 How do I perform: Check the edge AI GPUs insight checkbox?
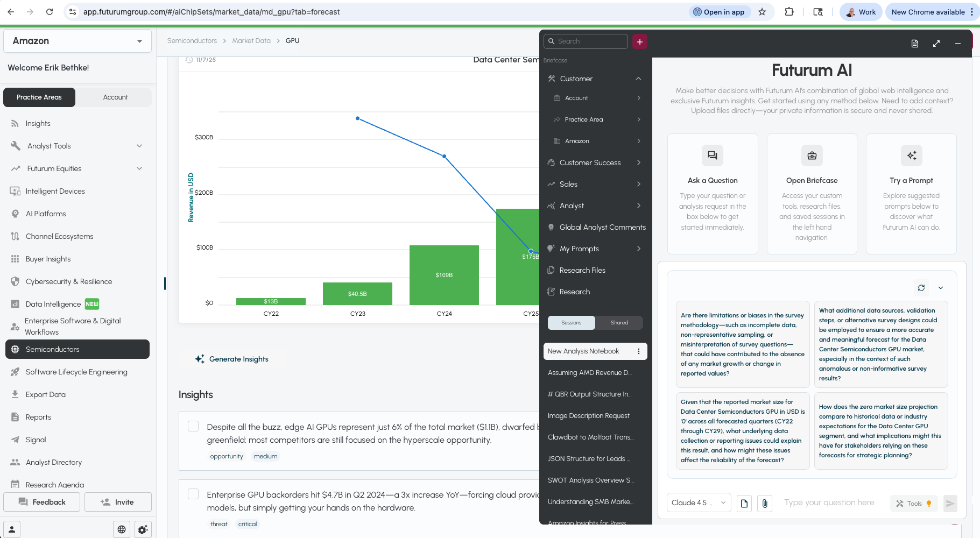pos(193,426)
